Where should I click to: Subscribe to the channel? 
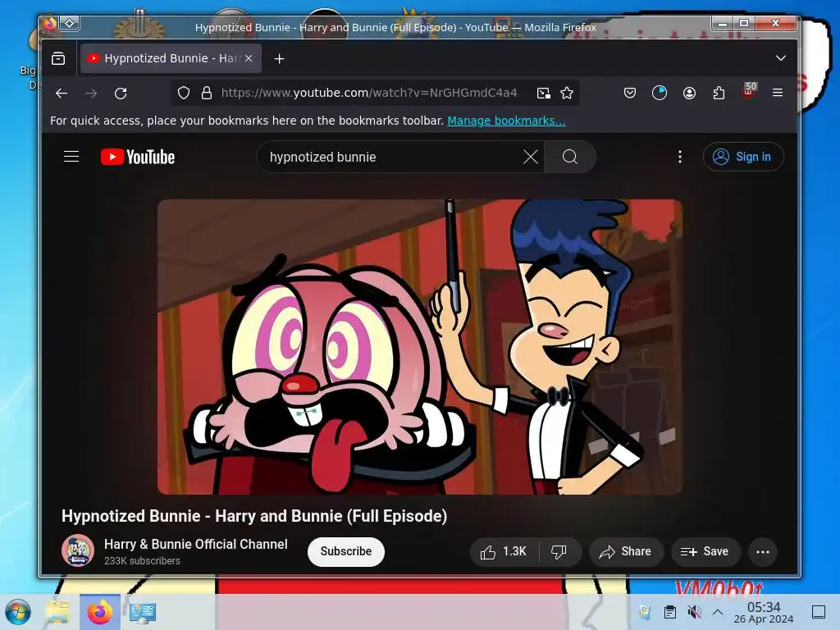tap(345, 551)
